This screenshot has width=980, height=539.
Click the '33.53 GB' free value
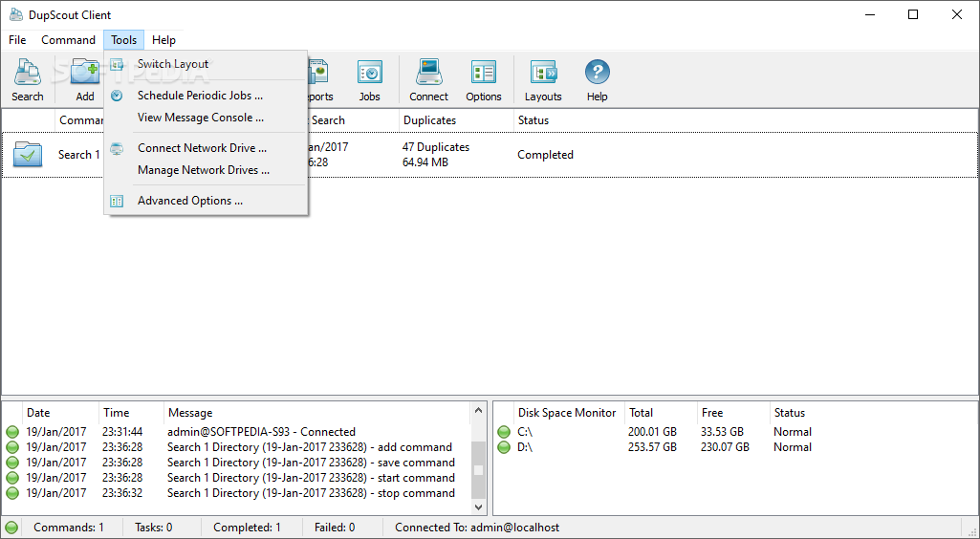722,432
